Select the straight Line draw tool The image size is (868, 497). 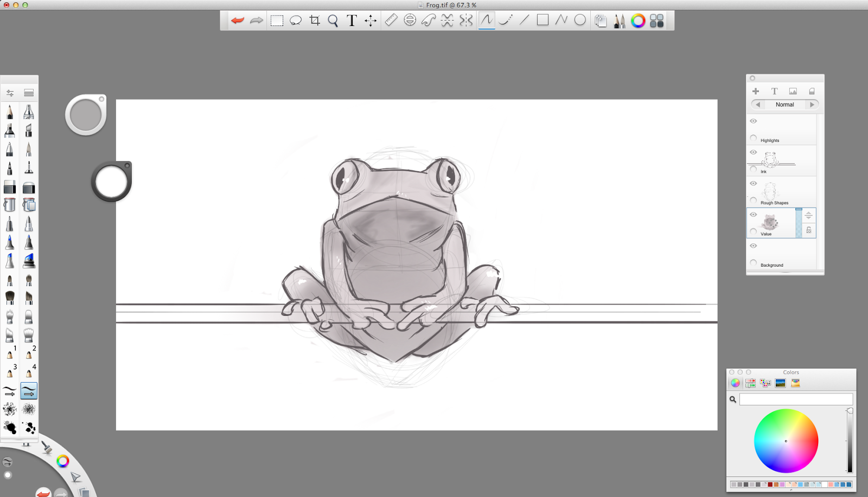coord(524,20)
